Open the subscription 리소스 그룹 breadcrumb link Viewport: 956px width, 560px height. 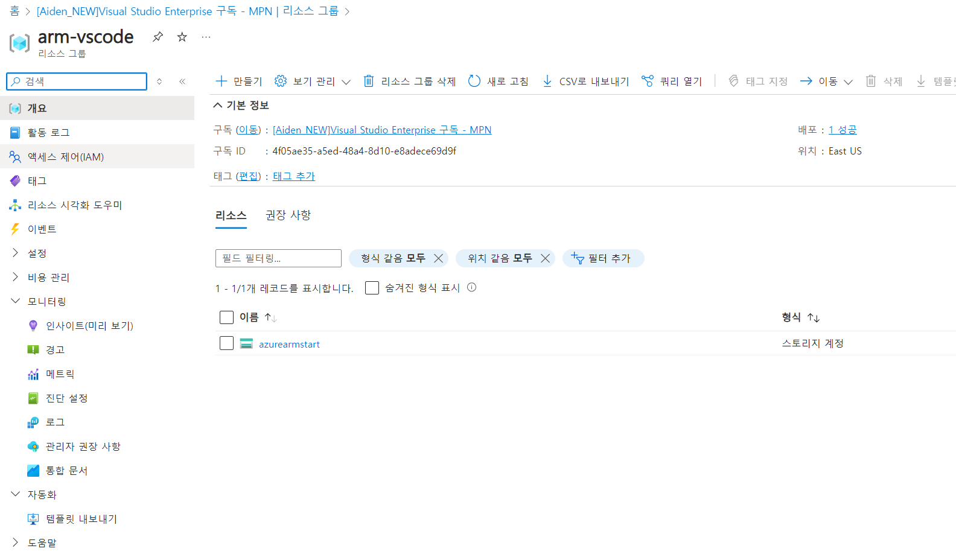[x=188, y=11]
